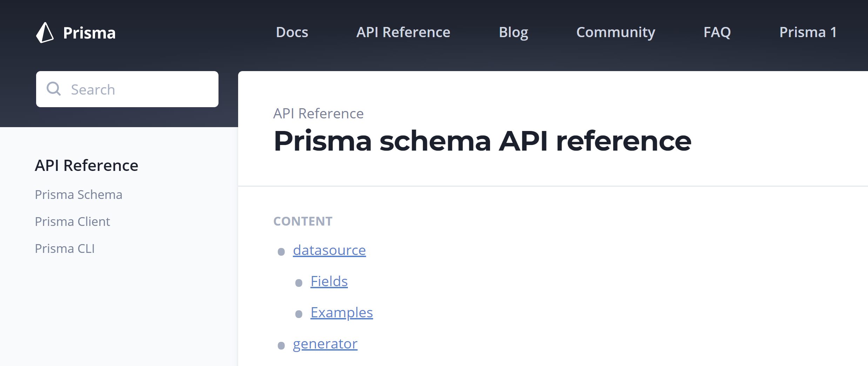
Task: Navigate to Prisma 1 link
Action: tap(808, 32)
